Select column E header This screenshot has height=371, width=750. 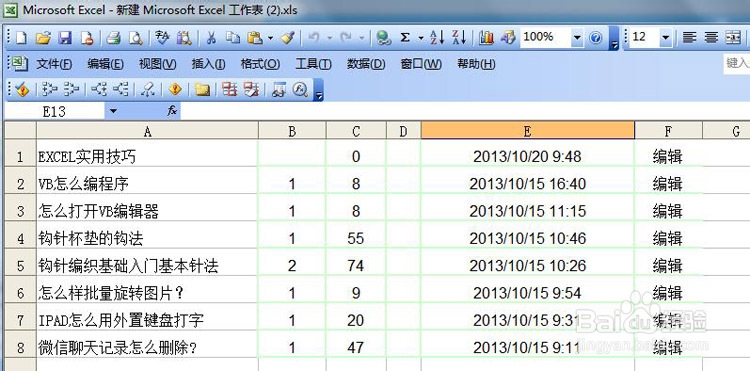pyautogui.click(x=528, y=131)
